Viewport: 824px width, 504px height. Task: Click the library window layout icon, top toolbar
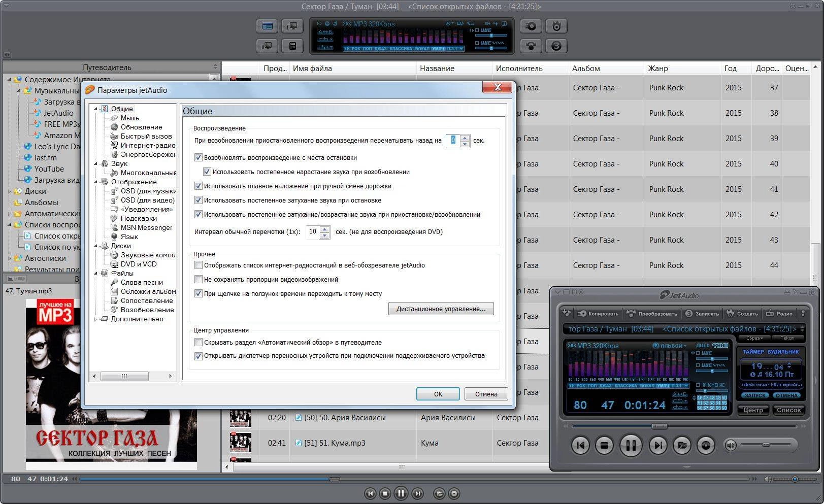tap(267, 26)
